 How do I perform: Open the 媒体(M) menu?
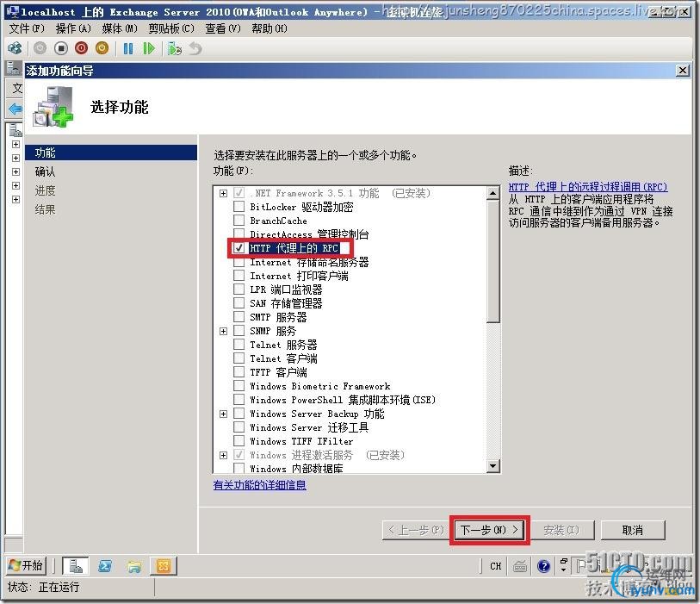120,28
